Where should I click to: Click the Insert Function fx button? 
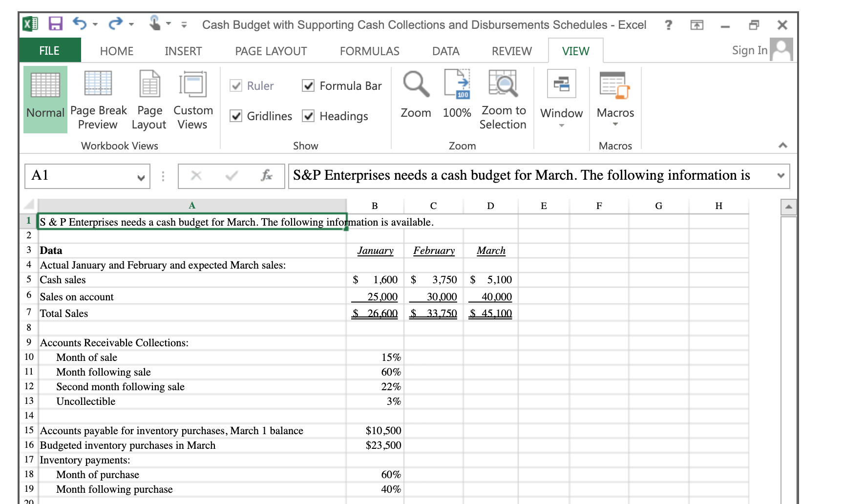click(x=267, y=176)
